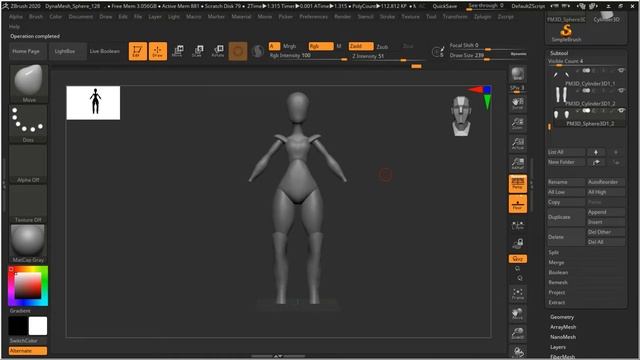This screenshot has height=360, width=640.
Task: Select the Rotate transform tool
Action: point(218,51)
